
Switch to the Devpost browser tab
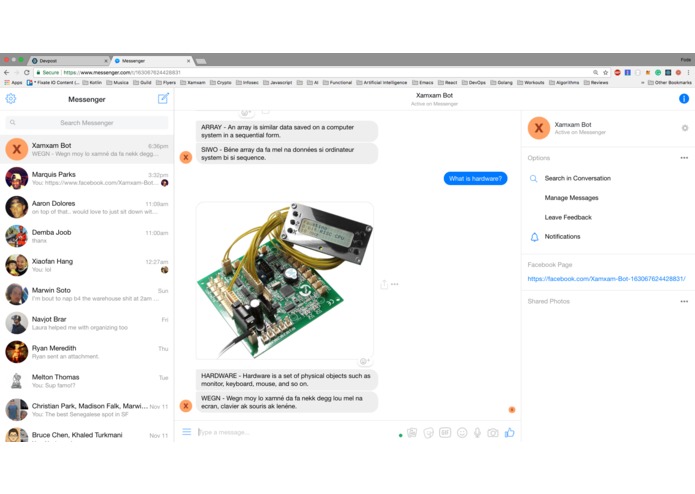coord(70,61)
